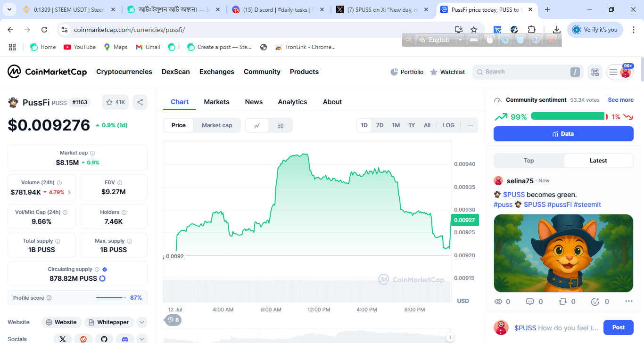
Task: Open PussFi's Reddit social link
Action: (83, 339)
